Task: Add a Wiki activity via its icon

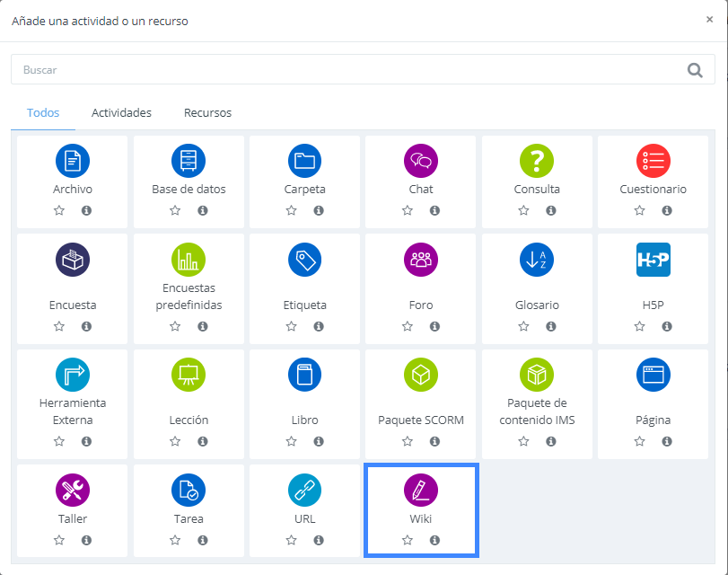Action: 421,490
